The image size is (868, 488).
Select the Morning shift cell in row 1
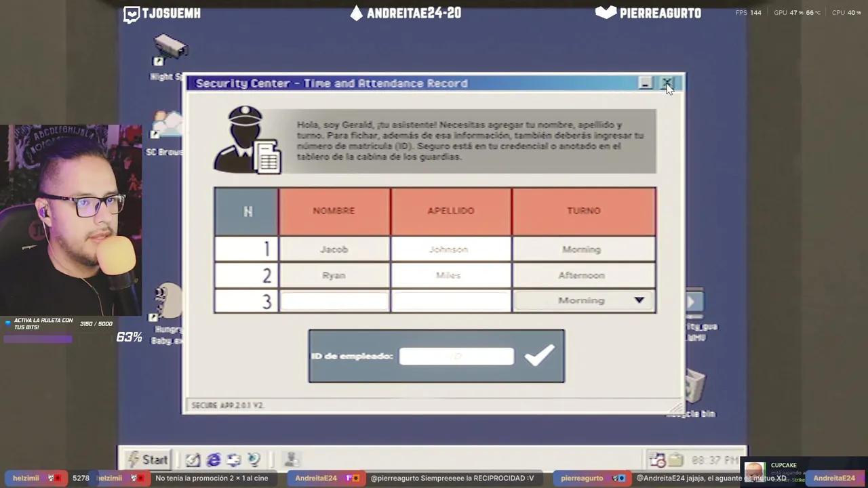pos(584,249)
